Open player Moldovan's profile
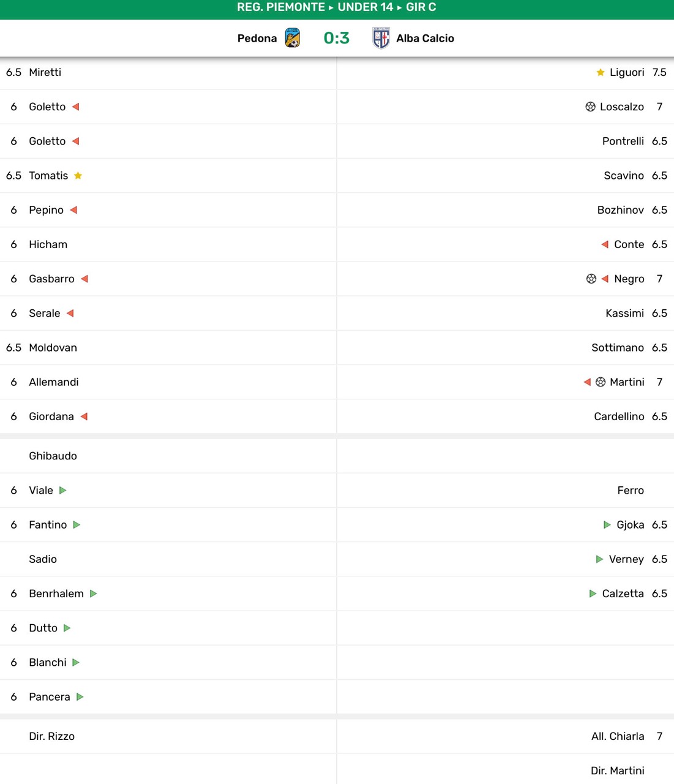674x784 pixels. [53, 348]
